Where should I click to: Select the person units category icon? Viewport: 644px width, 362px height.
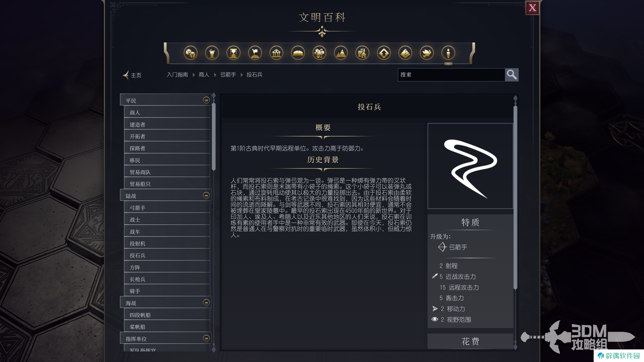[448, 53]
